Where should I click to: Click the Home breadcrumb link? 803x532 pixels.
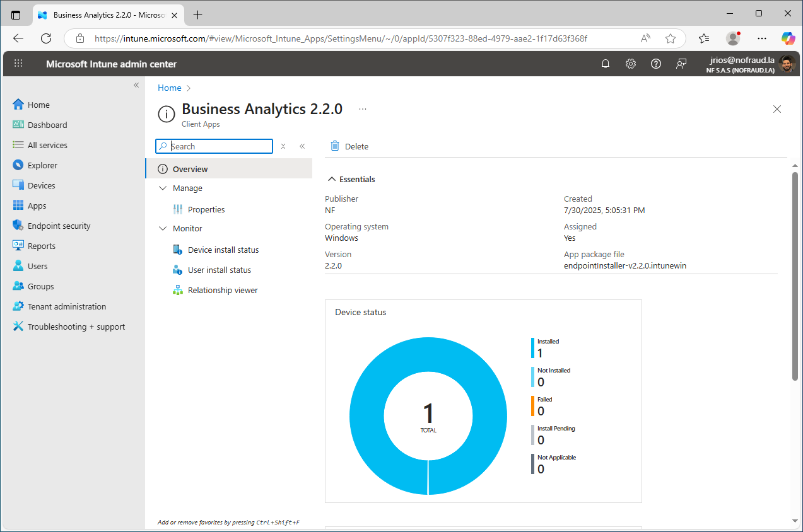click(x=170, y=88)
